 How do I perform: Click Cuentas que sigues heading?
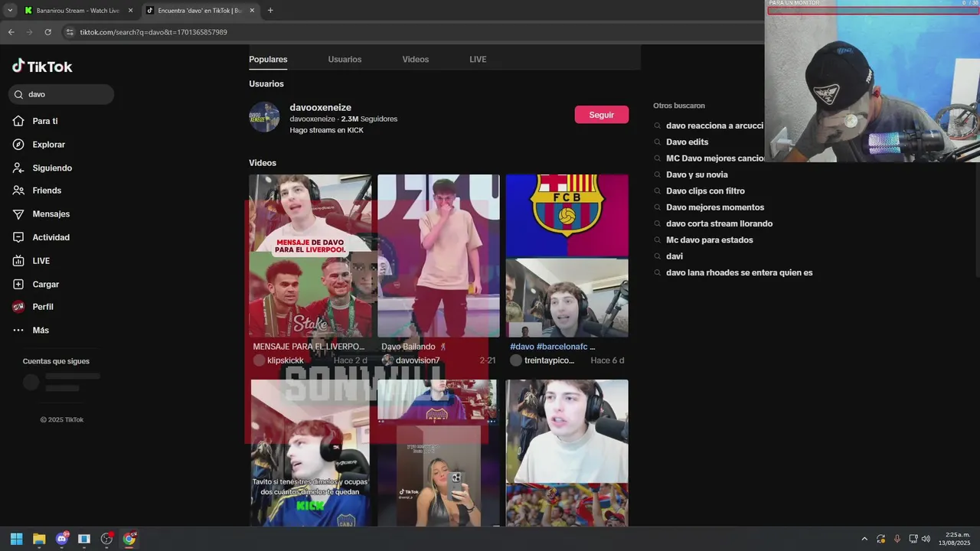(x=56, y=361)
